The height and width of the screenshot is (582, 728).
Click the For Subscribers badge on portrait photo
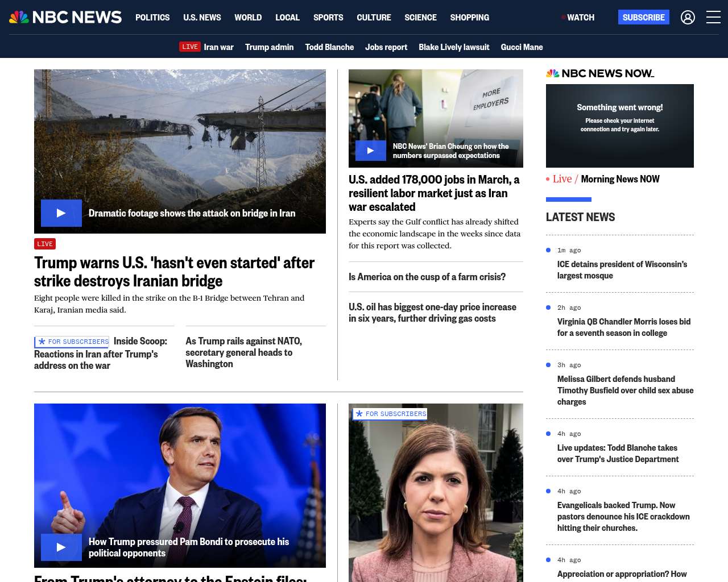[x=390, y=414]
